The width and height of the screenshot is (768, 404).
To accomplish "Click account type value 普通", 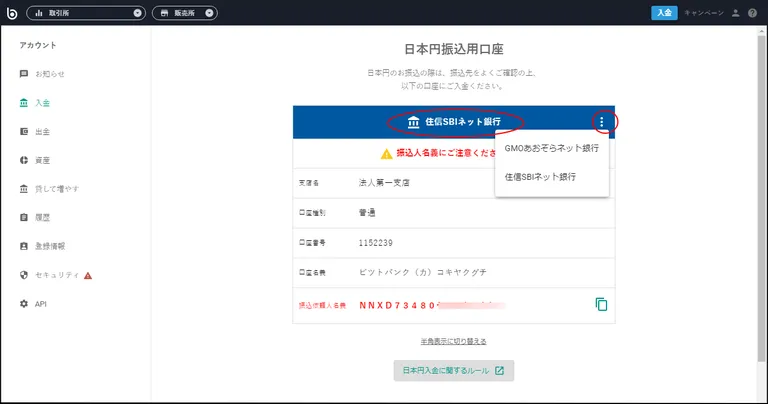I will [x=367, y=213].
